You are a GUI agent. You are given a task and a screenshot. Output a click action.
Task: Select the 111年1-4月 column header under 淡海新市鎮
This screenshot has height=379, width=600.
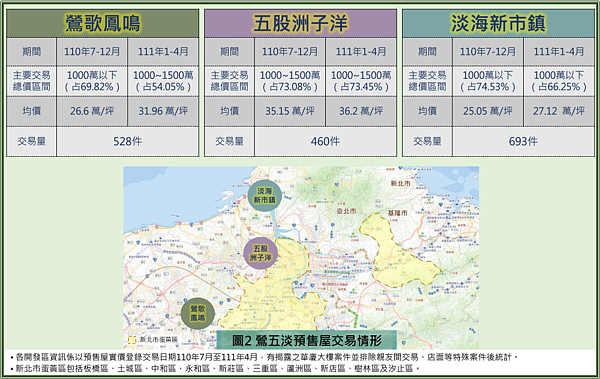pos(559,51)
